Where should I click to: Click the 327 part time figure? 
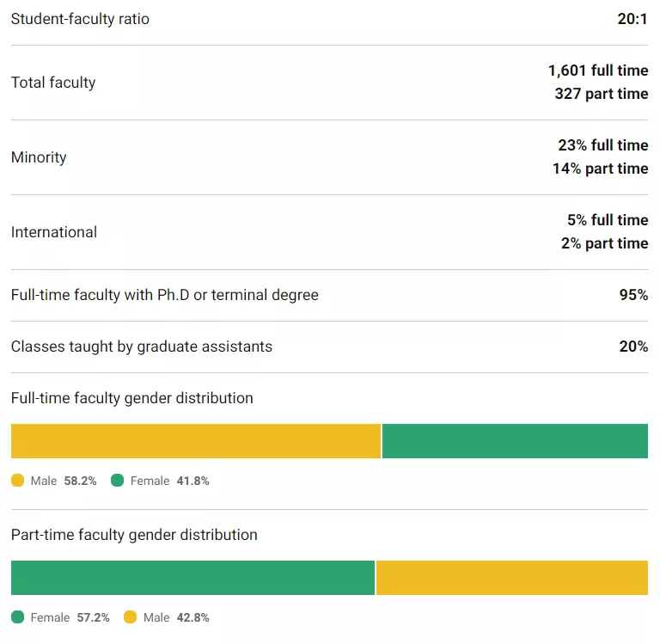[601, 94]
